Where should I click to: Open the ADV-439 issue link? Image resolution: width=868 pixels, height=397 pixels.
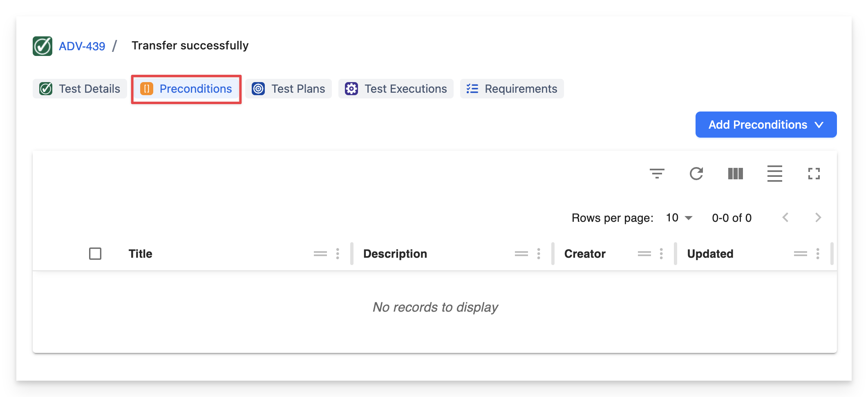coord(82,46)
